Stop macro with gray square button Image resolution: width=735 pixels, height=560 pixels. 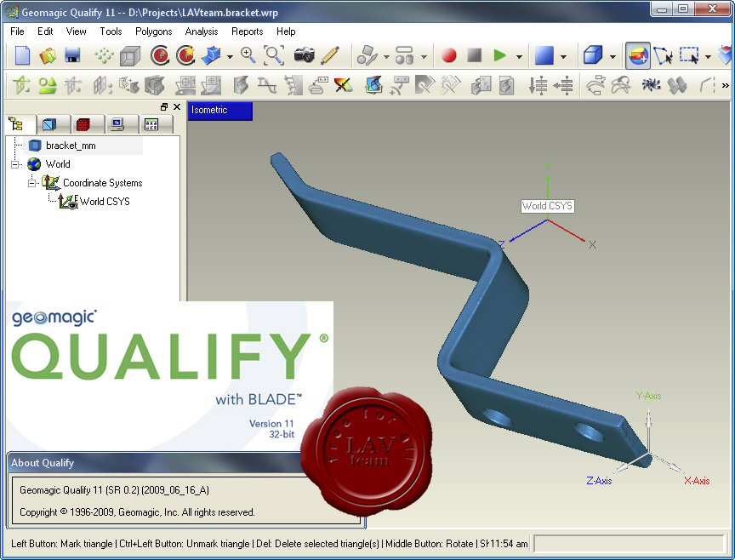point(475,55)
